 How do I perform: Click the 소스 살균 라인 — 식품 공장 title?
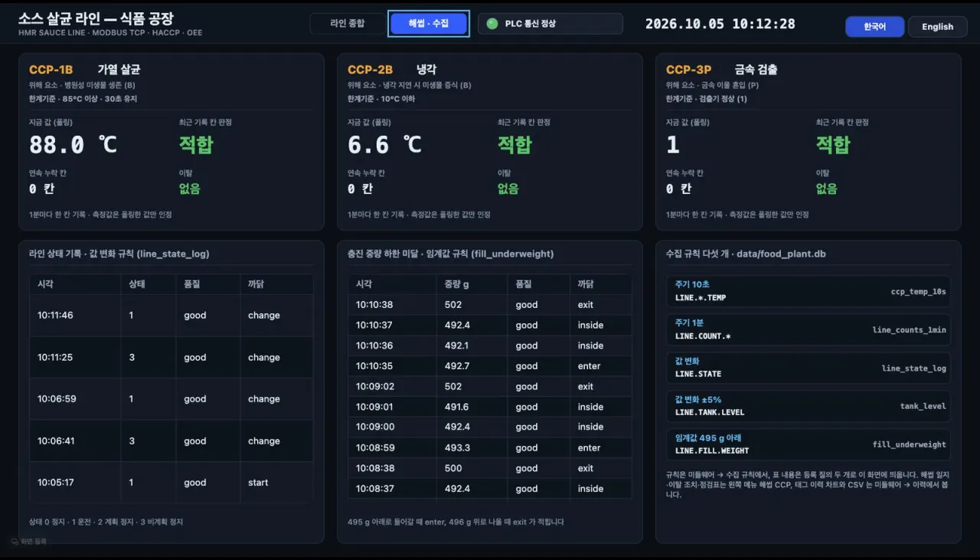tap(96, 18)
